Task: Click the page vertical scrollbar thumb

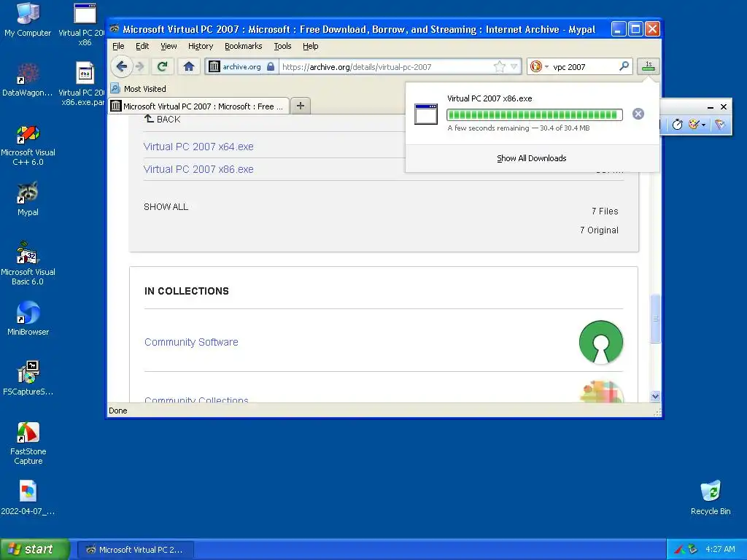Action: tap(655, 318)
